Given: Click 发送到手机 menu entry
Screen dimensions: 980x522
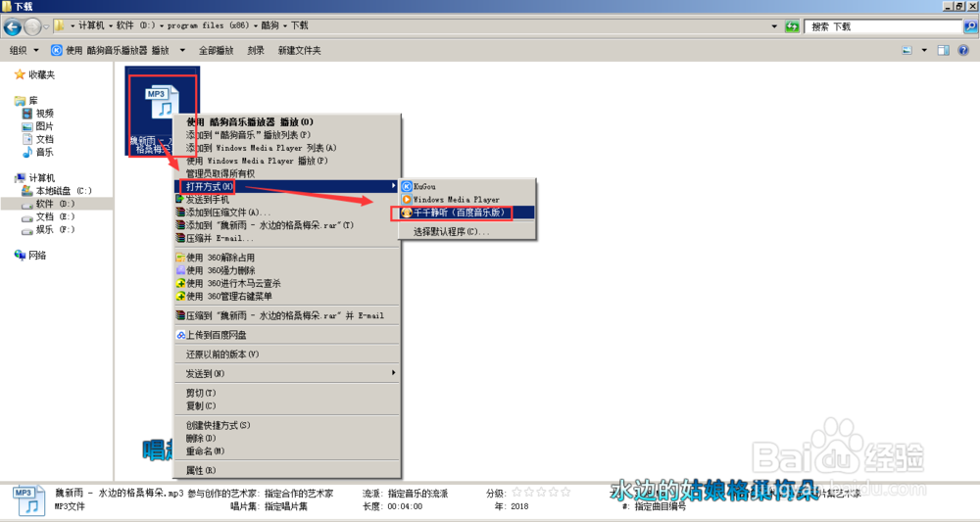Looking at the screenshot, I should pyautogui.click(x=287, y=199).
